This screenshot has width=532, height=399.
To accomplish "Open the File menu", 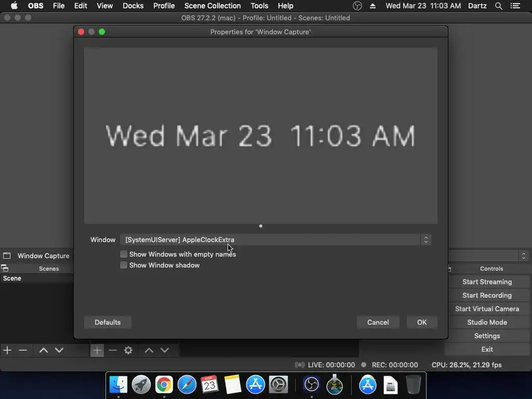I will [59, 6].
